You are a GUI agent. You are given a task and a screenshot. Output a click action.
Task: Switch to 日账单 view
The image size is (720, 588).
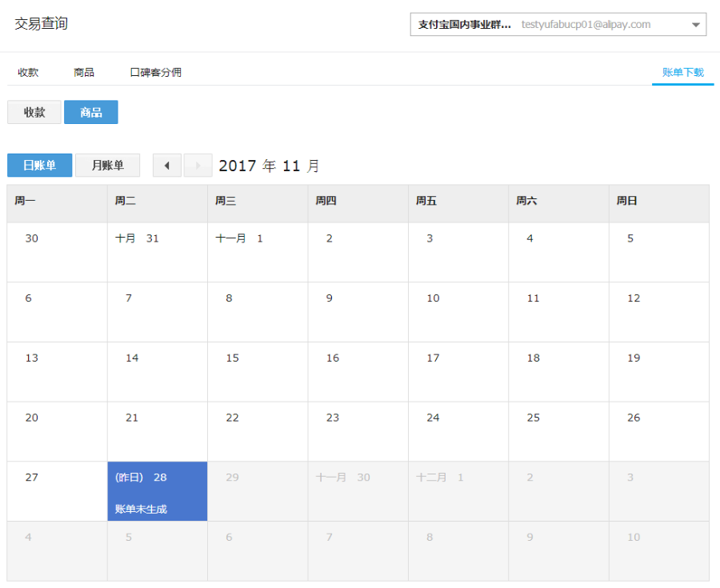[x=39, y=166]
